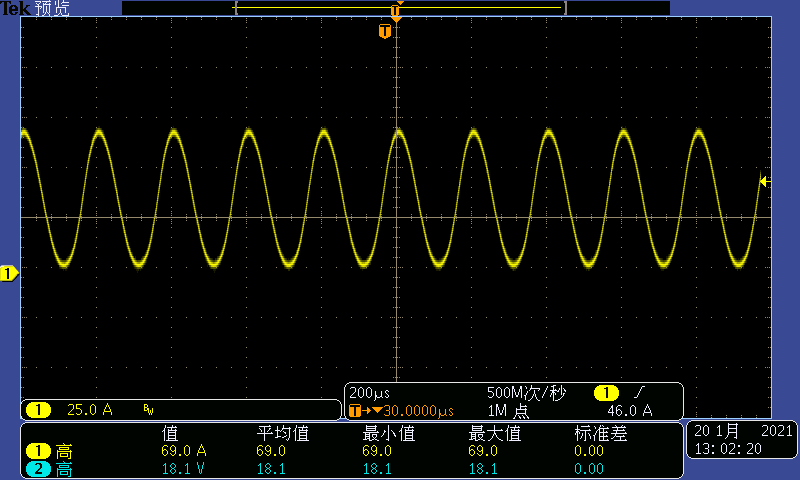Click the cyan channel 2 measurement badge
Screen dimensions: 800x480
(37, 469)
